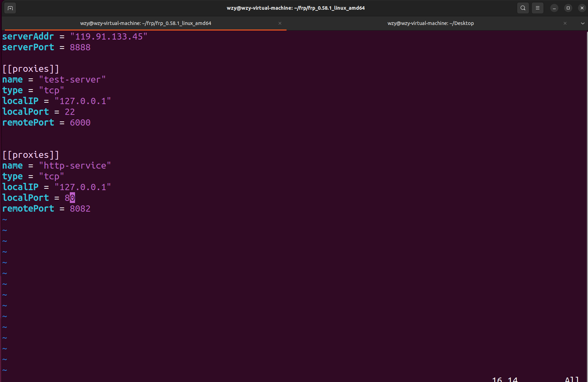This screenshot has height=382, width=588.
Task: Maximize the terminal window
Action: (x=568, y=8)
